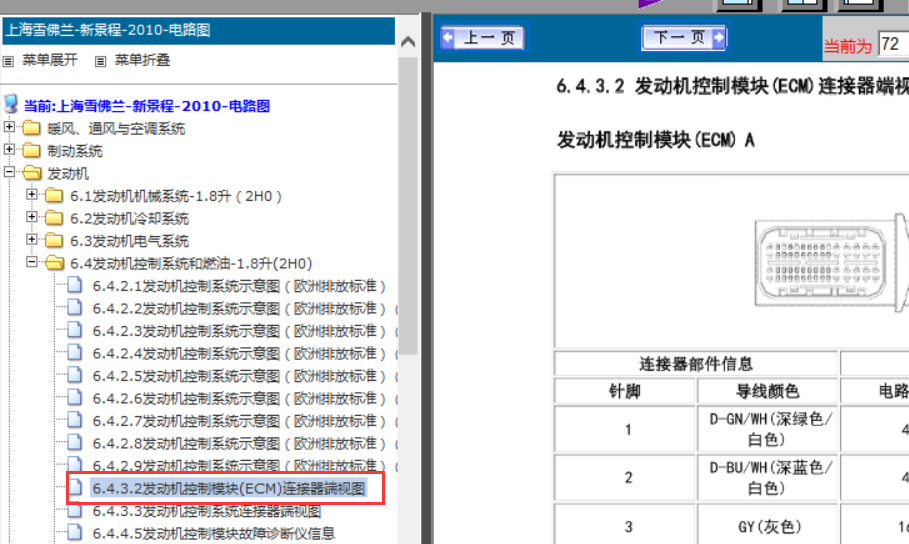Image resolution: width=909 pixels, height=544 pixels.
Task: Collapse the 发动机 folder
Action: tap(9, 172)
